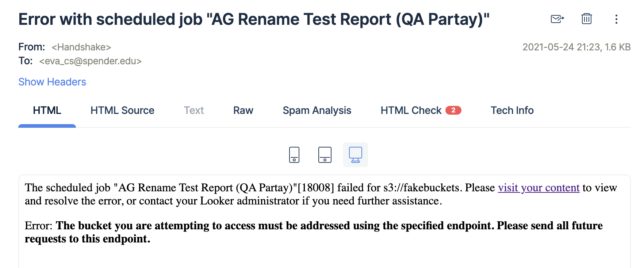
Task: Click the 2021-05-24 timestamp and size text
Action: coord(576,47)
